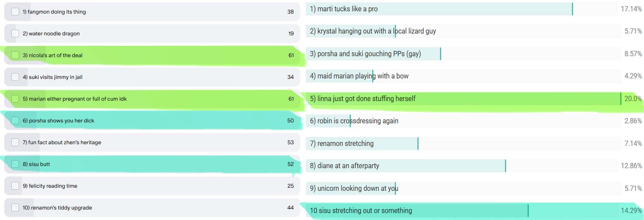This screenshot has width=644, height=220.
Task: Click the unicorn looking down at you row
Action: (463, 188)
